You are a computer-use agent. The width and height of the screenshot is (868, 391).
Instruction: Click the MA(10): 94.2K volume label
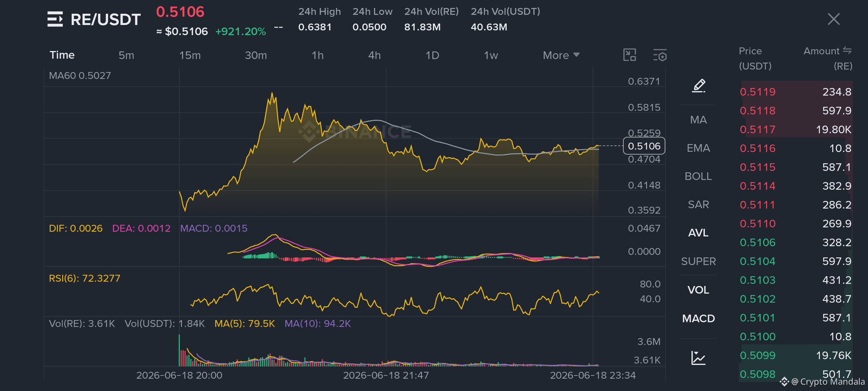click(318, 323)
